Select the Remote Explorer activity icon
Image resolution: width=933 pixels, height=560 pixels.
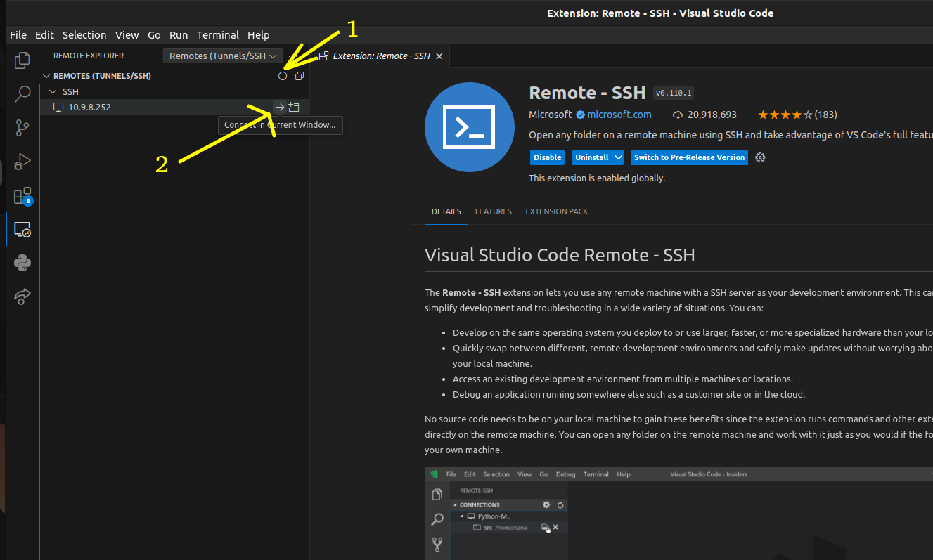[x=22, y=229]
